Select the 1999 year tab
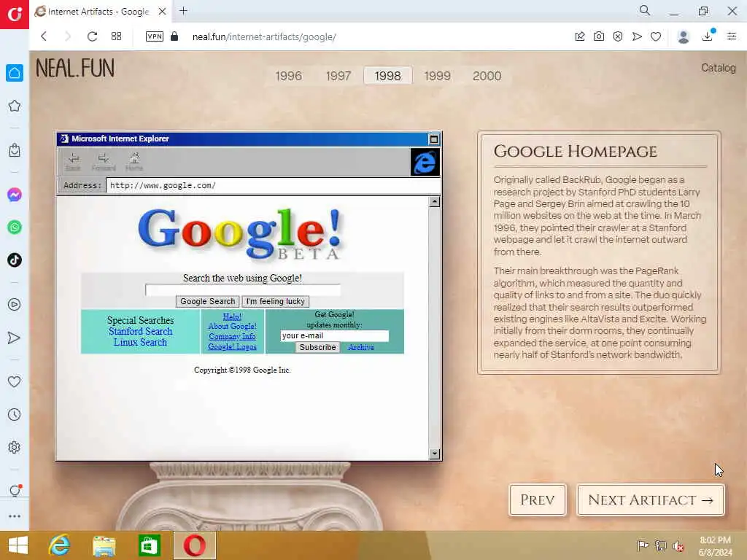Screen dimensions: 747x560 pos(438,76)
